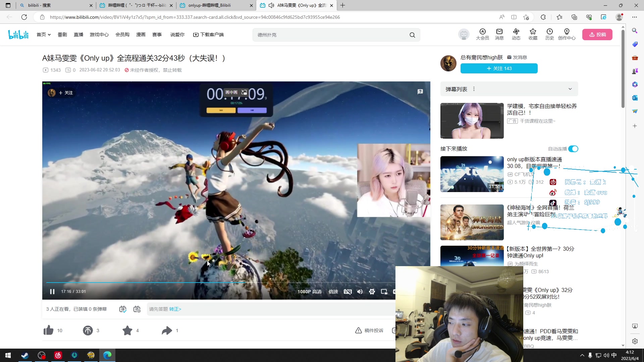Open danmaku settings icon

(137, 309)
